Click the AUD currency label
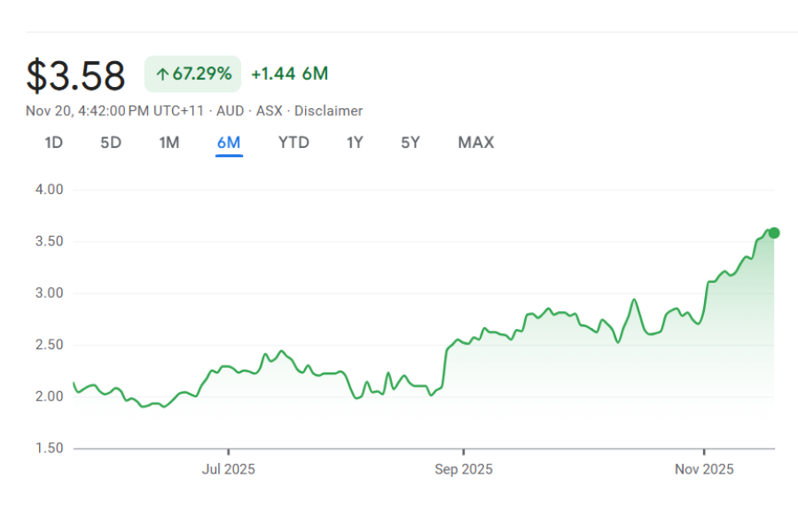The width and height of the screenshot is (798, 532). [230, 111]
